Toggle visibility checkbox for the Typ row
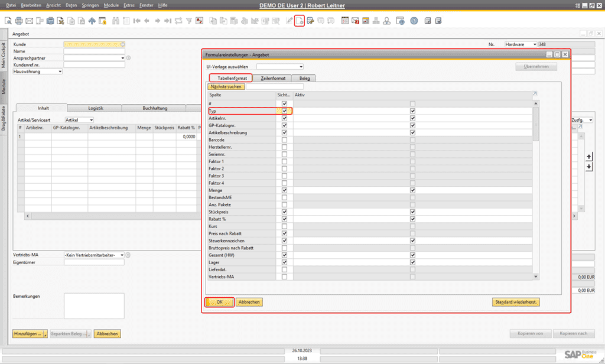 pos(284,110)
